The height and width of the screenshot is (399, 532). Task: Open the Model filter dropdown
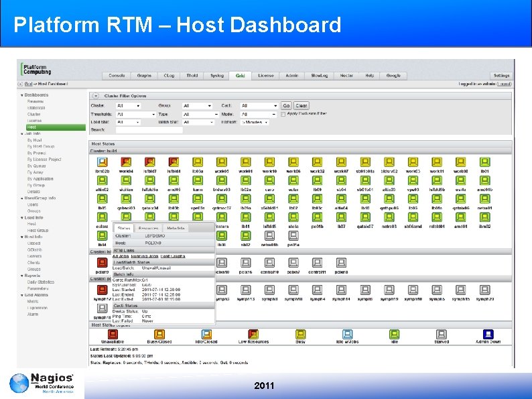(x=258, y=115)
